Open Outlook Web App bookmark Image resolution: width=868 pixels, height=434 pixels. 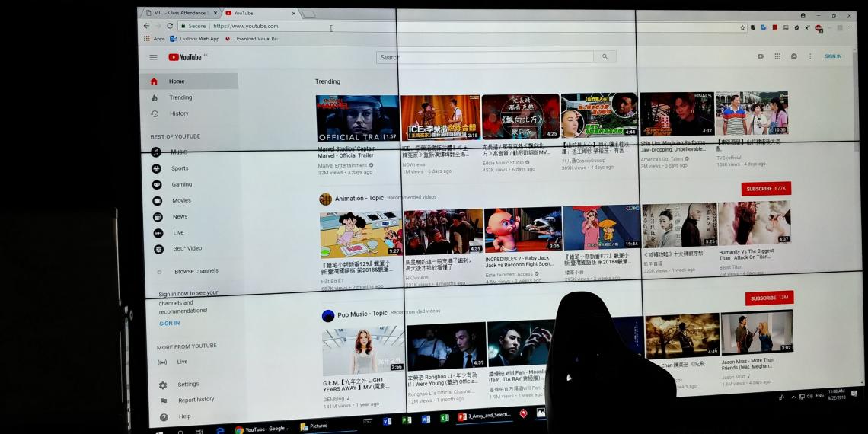click(x=194, y=39)
